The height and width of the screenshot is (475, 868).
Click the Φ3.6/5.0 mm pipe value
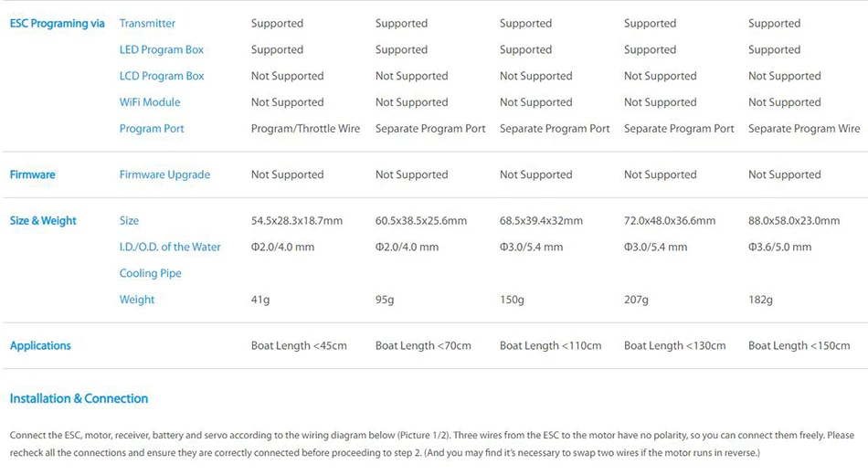click(x=779, y=248)
